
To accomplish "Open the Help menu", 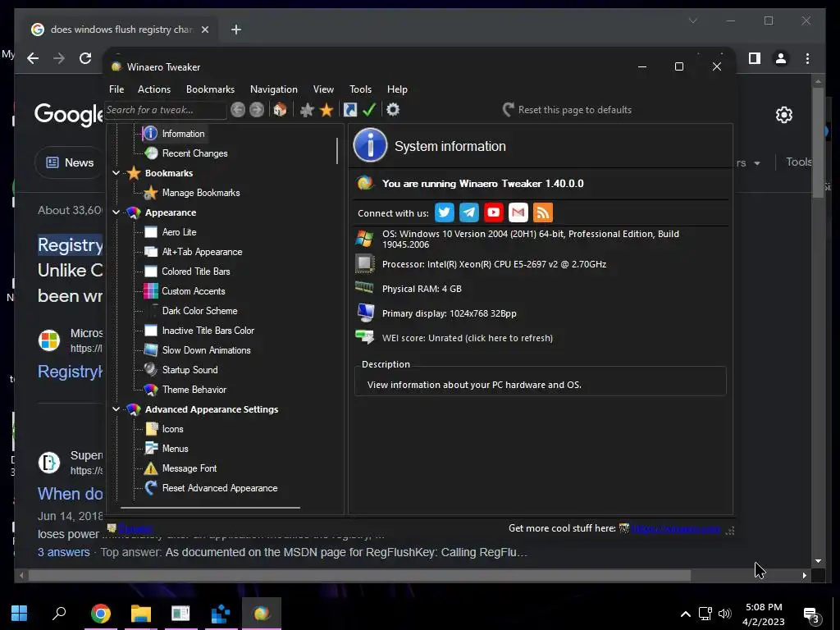I will click(397, 89).
